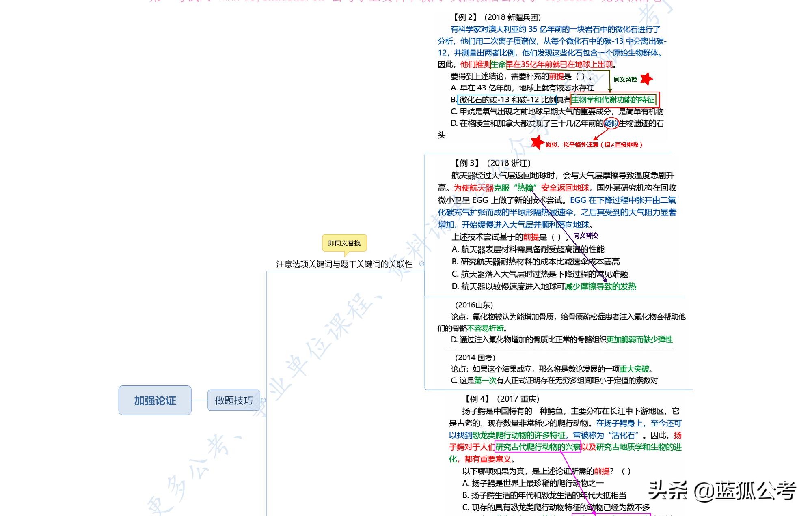Click the red-circled 疑似 word in option D

[611, 123]
